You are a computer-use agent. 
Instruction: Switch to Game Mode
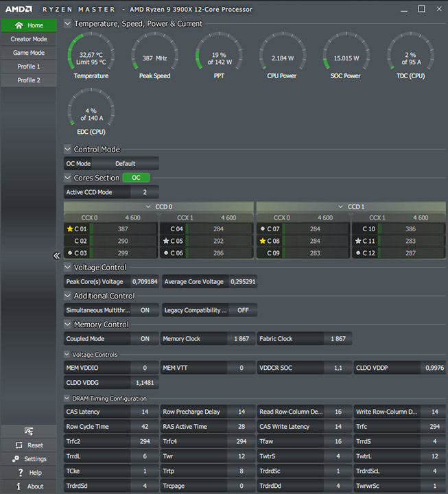pos(29,53)
